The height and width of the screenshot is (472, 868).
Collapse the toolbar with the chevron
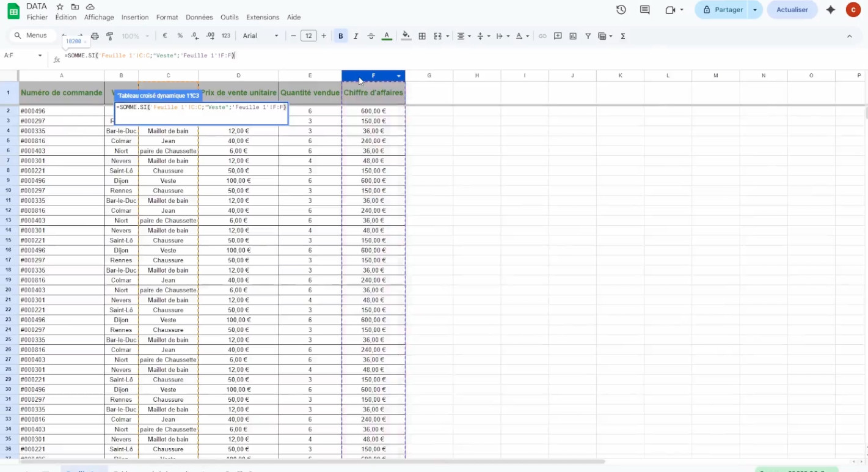(x=850, y=36)
